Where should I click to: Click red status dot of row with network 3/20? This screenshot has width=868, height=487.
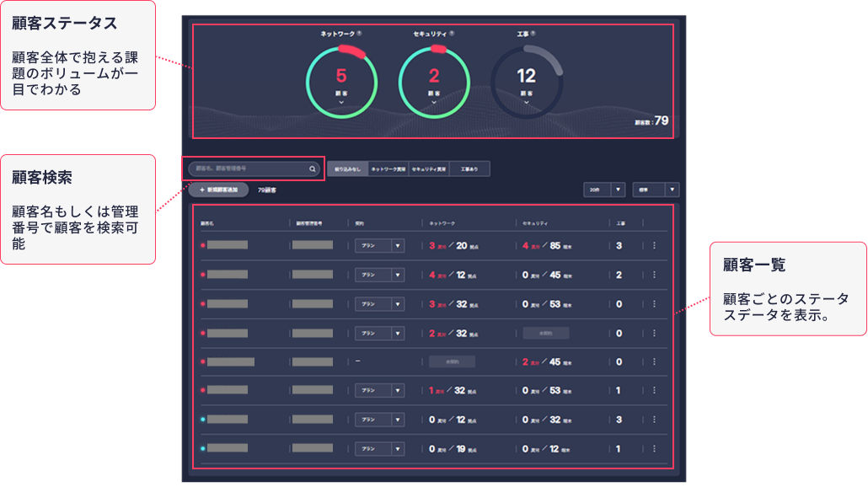point(202,245)
